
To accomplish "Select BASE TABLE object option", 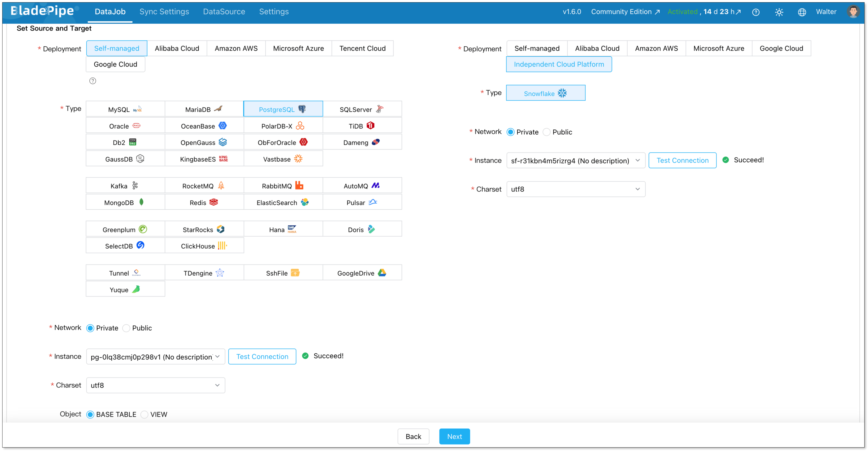I will (x=90, y=414).
